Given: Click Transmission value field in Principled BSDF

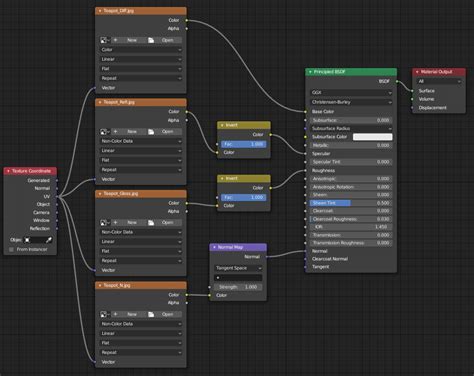Looking at the screenshot, I should (x=351, y=235).
